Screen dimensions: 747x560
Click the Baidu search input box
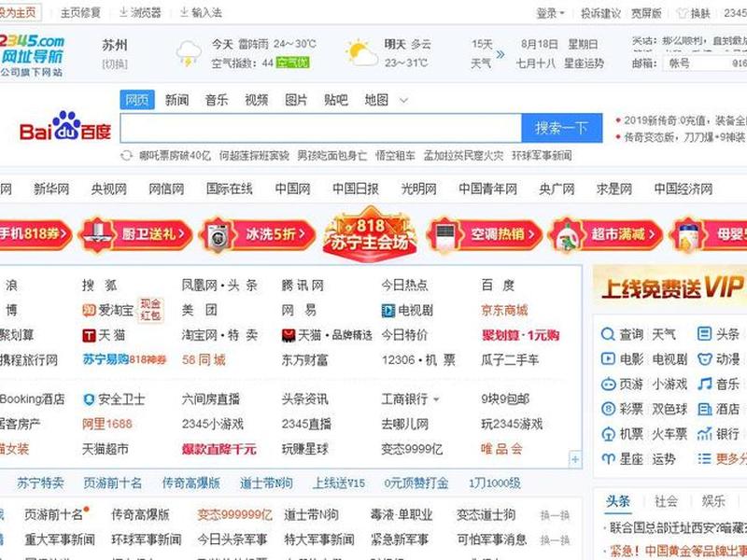(320, 128)
